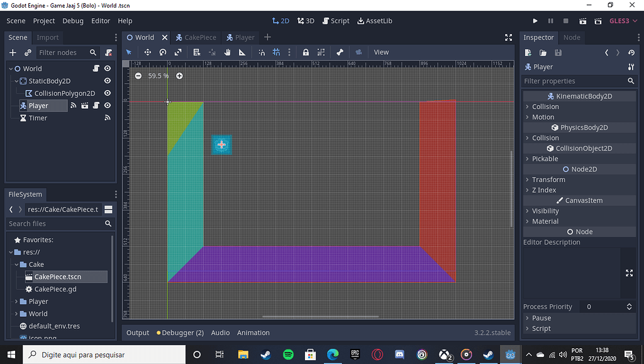Open skeleton bone options icon
Screen dimensions: 644x364
click(x=340, y=52)
